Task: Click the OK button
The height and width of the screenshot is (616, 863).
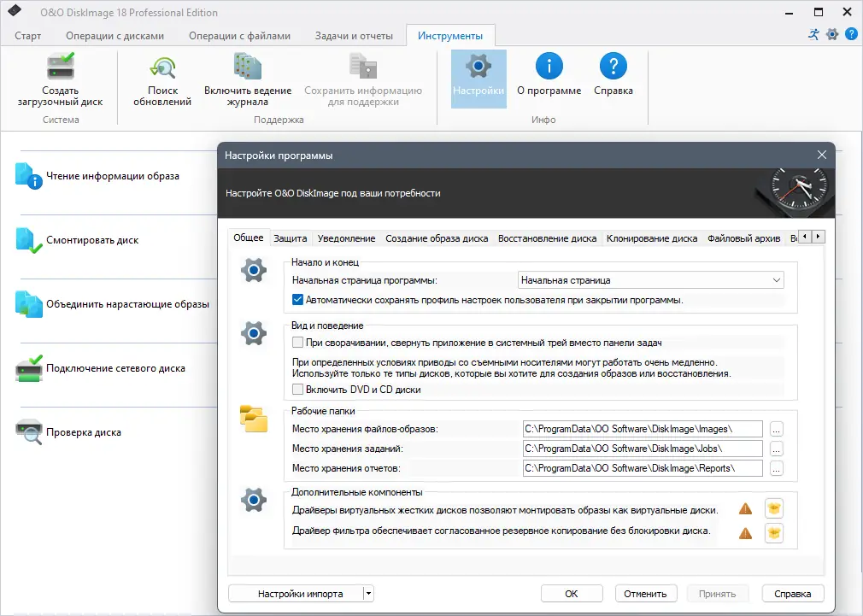Action: coord(572,594)
